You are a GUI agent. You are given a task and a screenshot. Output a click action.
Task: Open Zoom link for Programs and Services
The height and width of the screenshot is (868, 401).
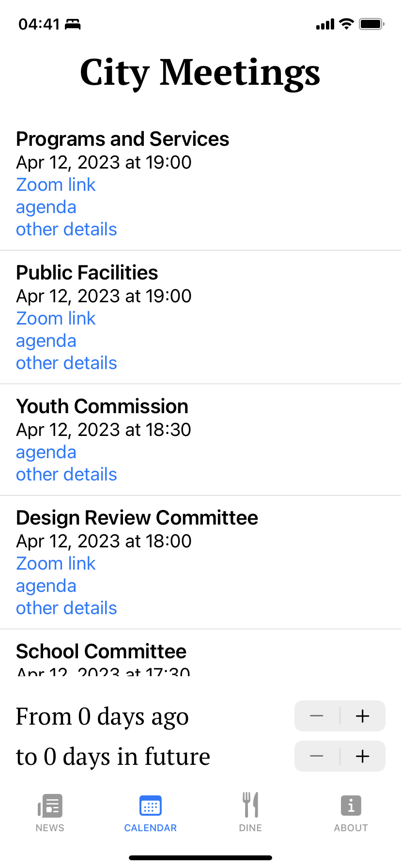[56, 185]
